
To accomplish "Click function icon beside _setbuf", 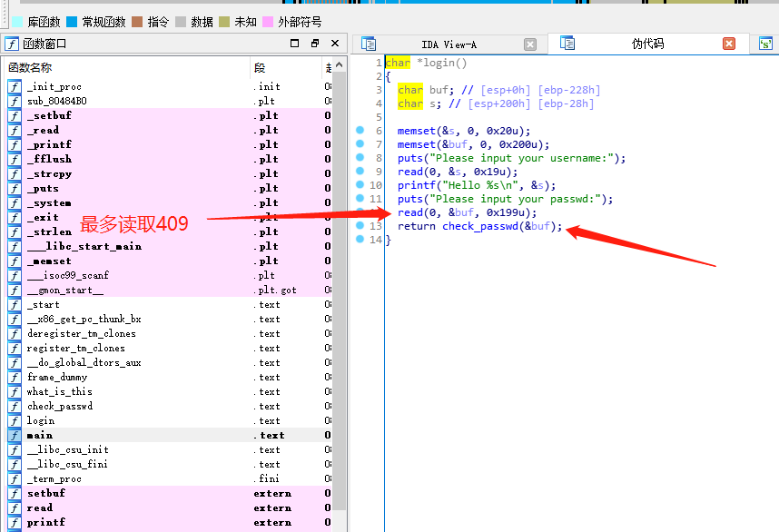I will 15,115.
